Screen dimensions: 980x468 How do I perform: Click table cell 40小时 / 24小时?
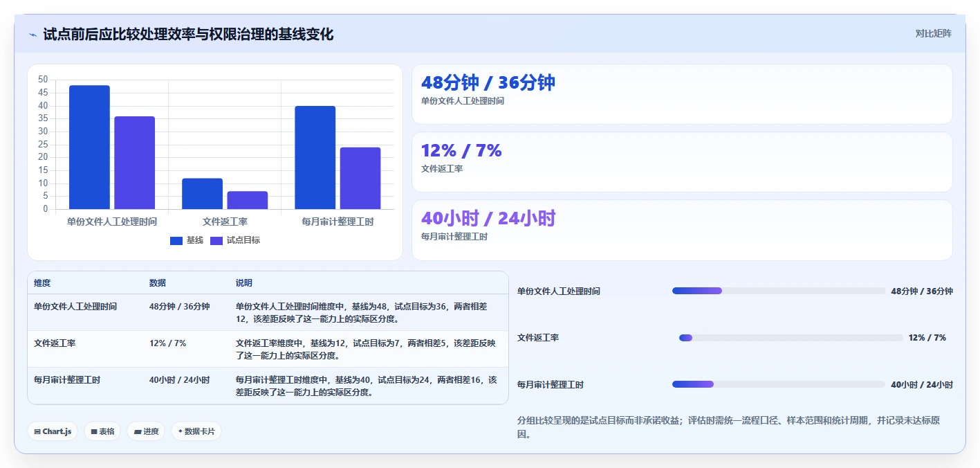(179, 380)
